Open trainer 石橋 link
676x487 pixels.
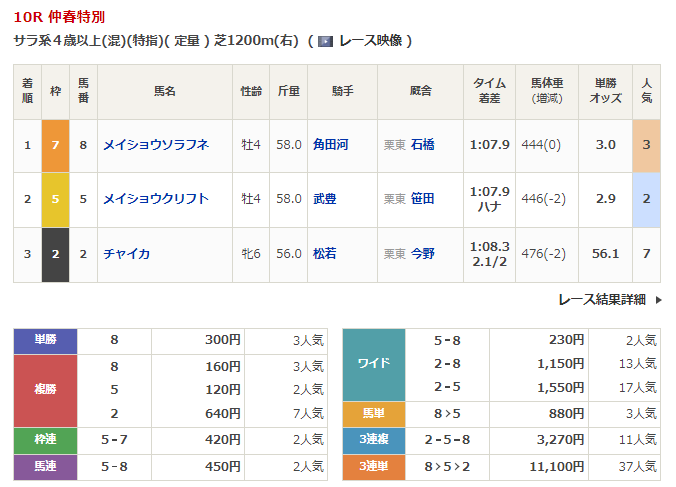(x=422, y=145)
